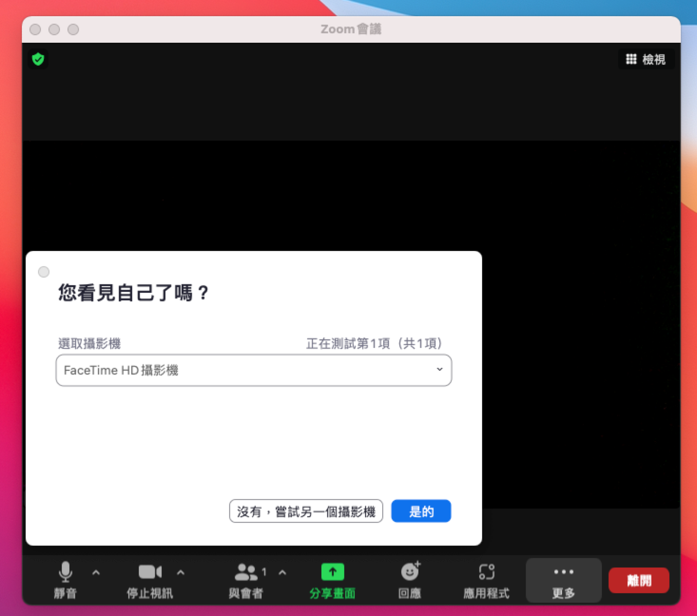Open the 回應 reactions emoji menu
This screenshot has height=616, width=697.
click(x=410, y=580)
